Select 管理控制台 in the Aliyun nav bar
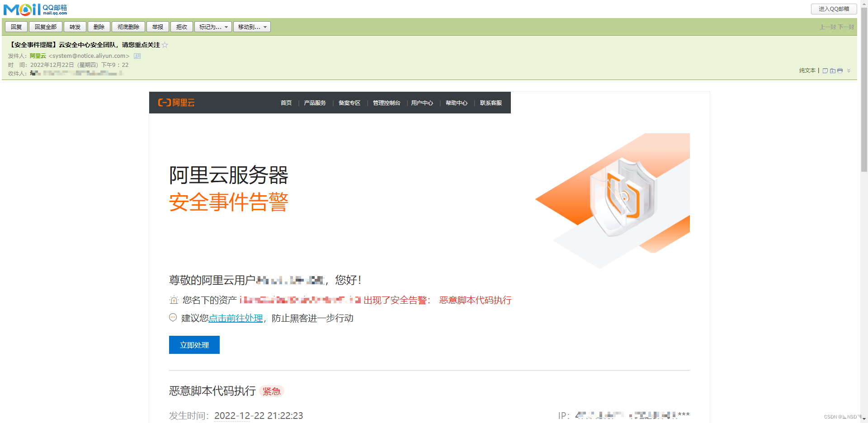The height and width of the screenshot is (423, 868). coord(386,103)
